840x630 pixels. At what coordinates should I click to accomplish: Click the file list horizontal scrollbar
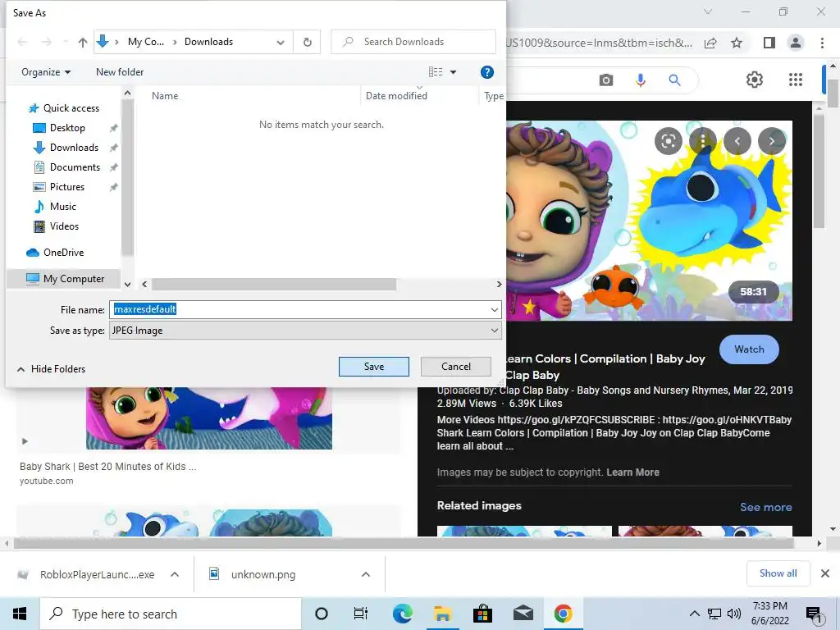point(274,285)
